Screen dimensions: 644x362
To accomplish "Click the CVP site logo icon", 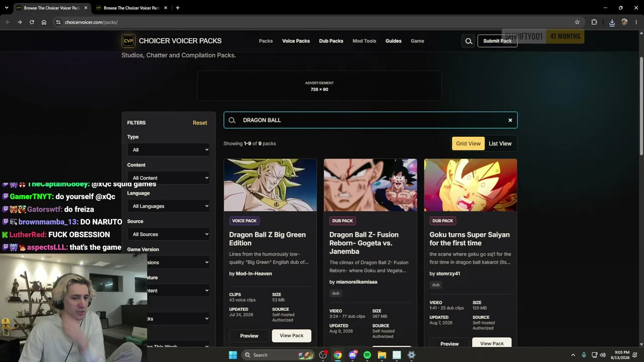I will point(128,41).
